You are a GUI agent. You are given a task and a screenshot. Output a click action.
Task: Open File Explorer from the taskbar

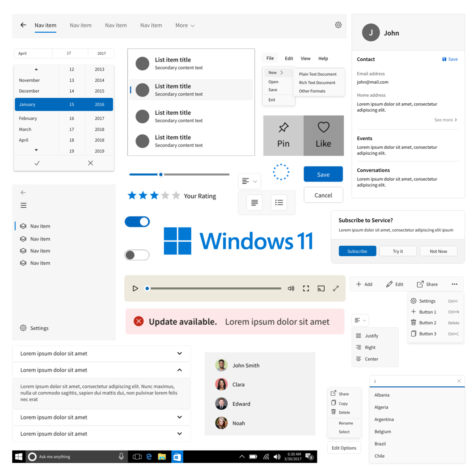coord(162,456)
